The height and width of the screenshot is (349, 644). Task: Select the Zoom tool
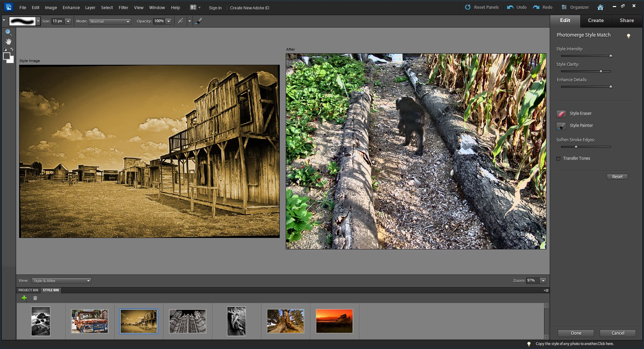coord(8,33)
